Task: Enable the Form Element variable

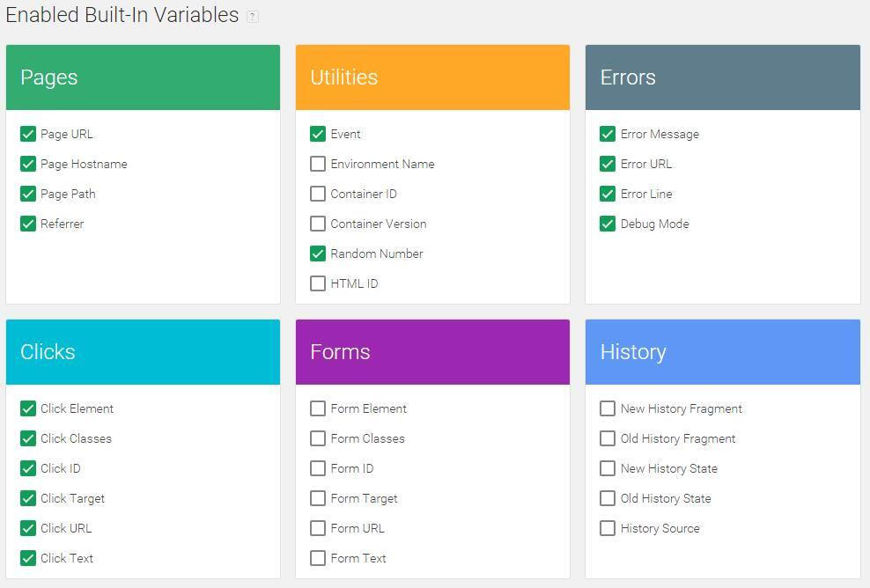Action: tap(318, 408)
